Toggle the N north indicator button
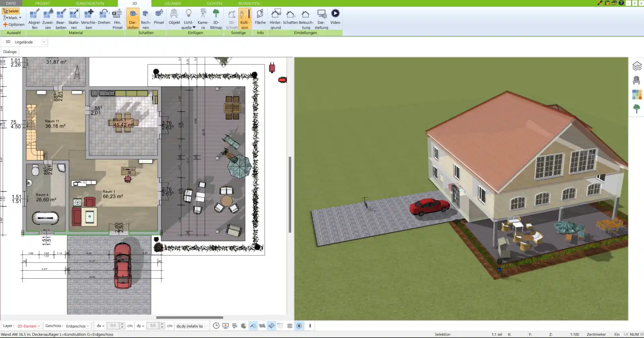The width and height of the screenshot is (644, 338). pos(299,326)
